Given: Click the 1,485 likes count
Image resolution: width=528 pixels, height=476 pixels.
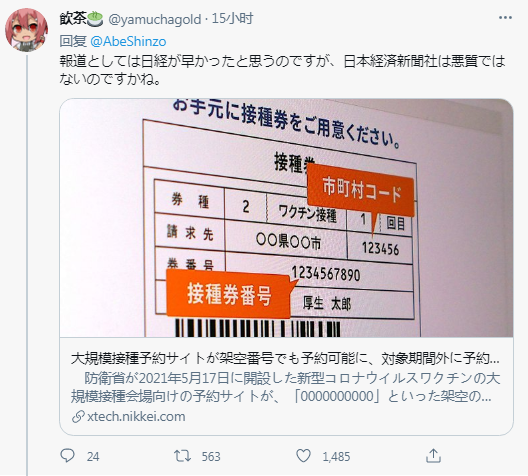Looking at the screenshot, I should 336,457.
